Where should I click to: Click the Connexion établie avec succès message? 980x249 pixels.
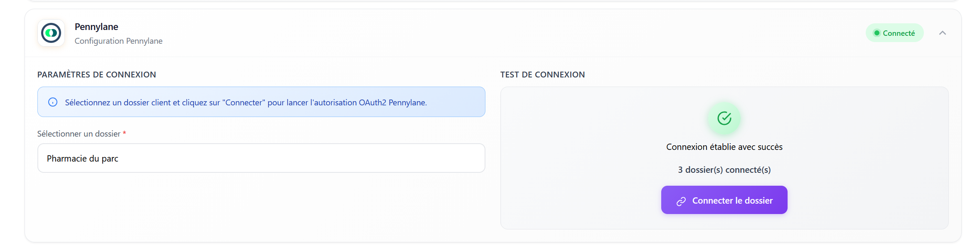(724, 147)
